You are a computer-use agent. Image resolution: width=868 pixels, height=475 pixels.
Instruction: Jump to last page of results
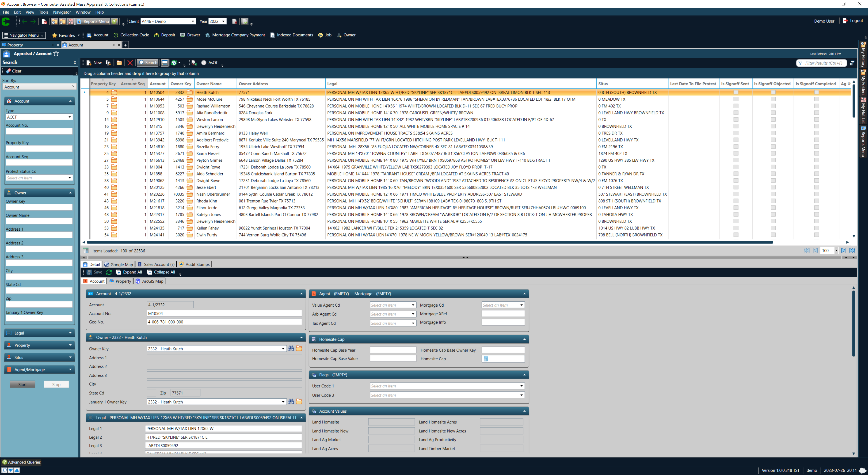pos(852,250)
